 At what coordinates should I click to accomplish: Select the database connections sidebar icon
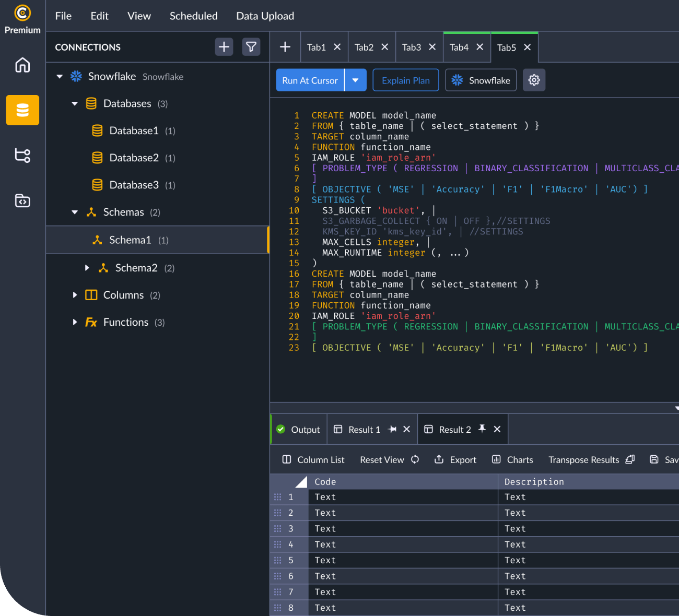(x=22, y=110)
